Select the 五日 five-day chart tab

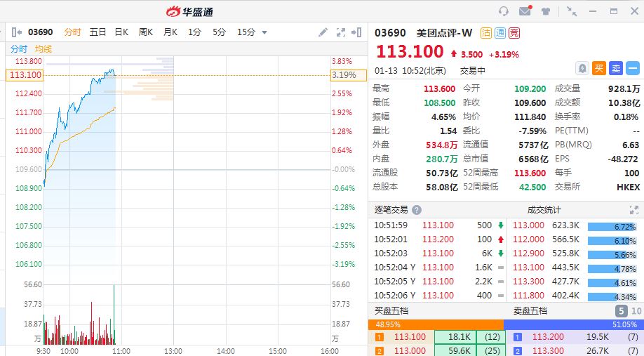tap(98, 32)
